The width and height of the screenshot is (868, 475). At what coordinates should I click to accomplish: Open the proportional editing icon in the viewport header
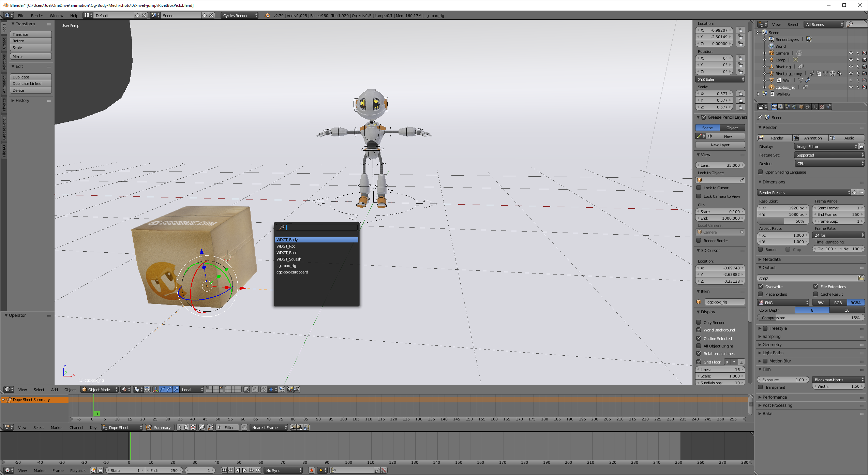[x=256, y=389]
